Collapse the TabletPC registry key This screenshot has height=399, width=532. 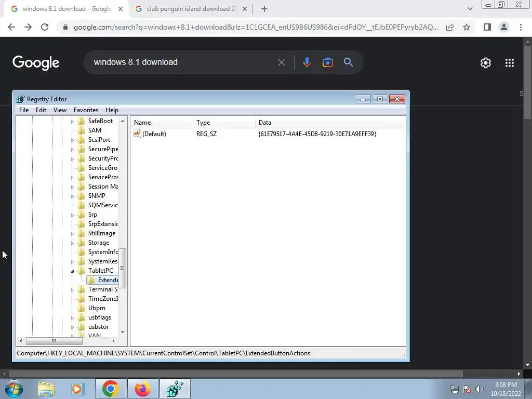pyautogui.click(x=72, y=271)
